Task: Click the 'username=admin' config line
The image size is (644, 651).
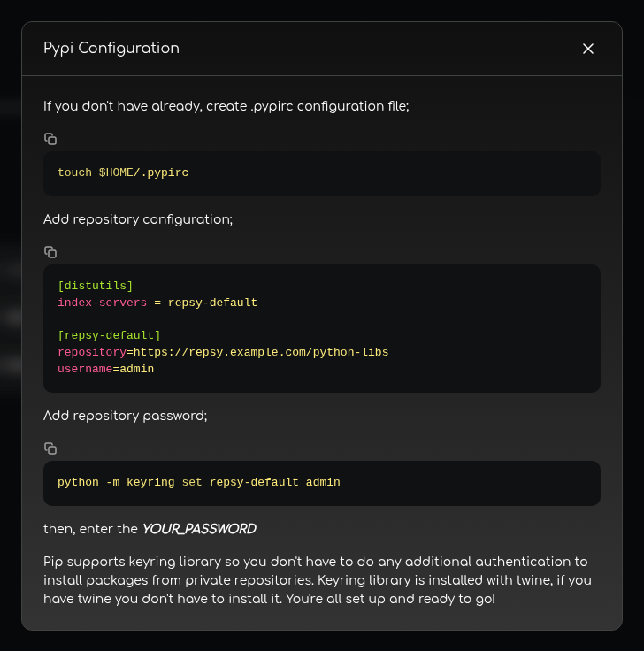Action: click(x=105, y=369)
